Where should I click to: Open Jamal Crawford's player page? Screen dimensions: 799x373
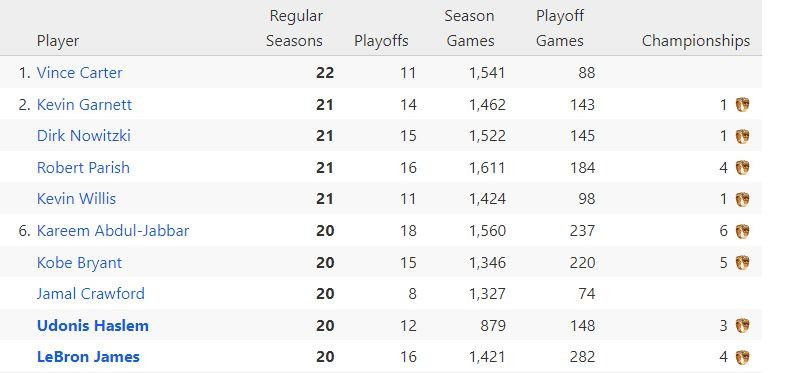pyautogui.click(x=91, y=294)
